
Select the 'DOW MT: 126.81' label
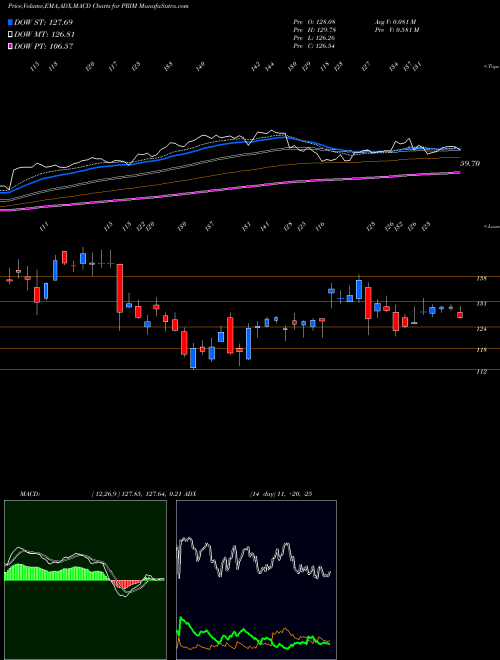tap(44, 35)
